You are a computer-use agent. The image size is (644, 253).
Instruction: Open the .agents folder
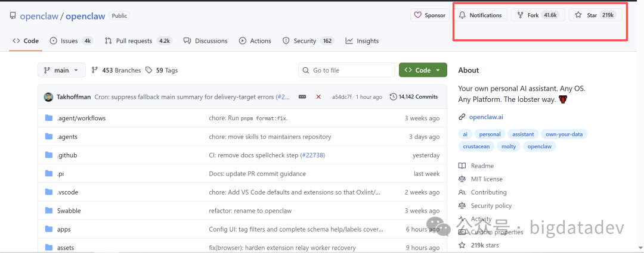(x=67, y=136)
